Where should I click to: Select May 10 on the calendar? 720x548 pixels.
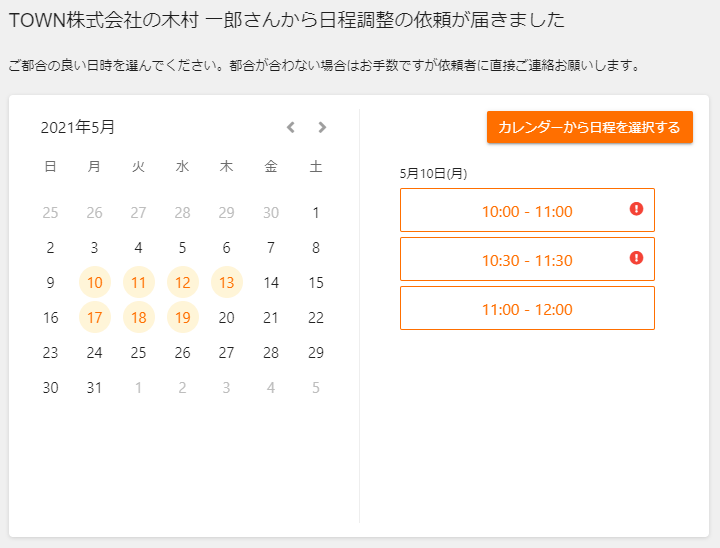(95, 283)
